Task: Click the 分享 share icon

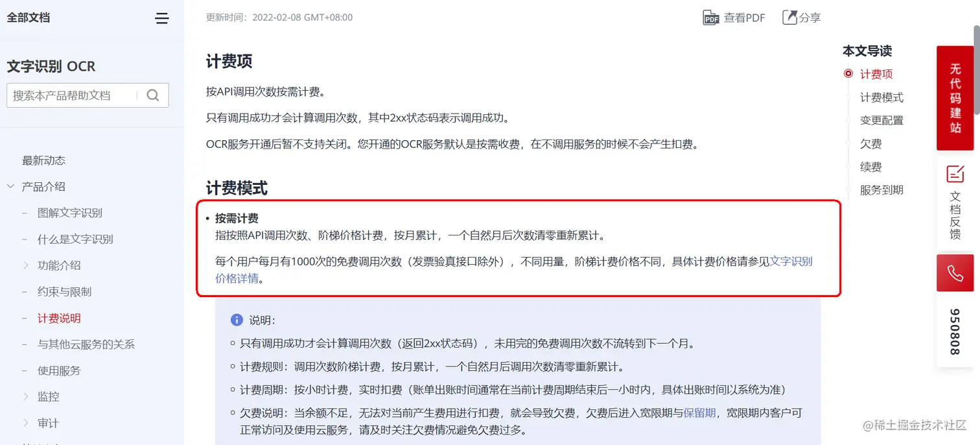Action: (789, 18)
